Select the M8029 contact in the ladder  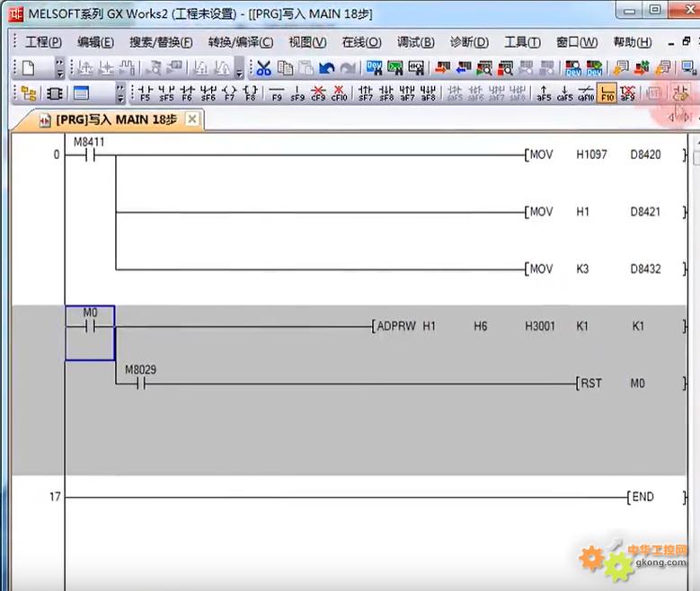139,384
